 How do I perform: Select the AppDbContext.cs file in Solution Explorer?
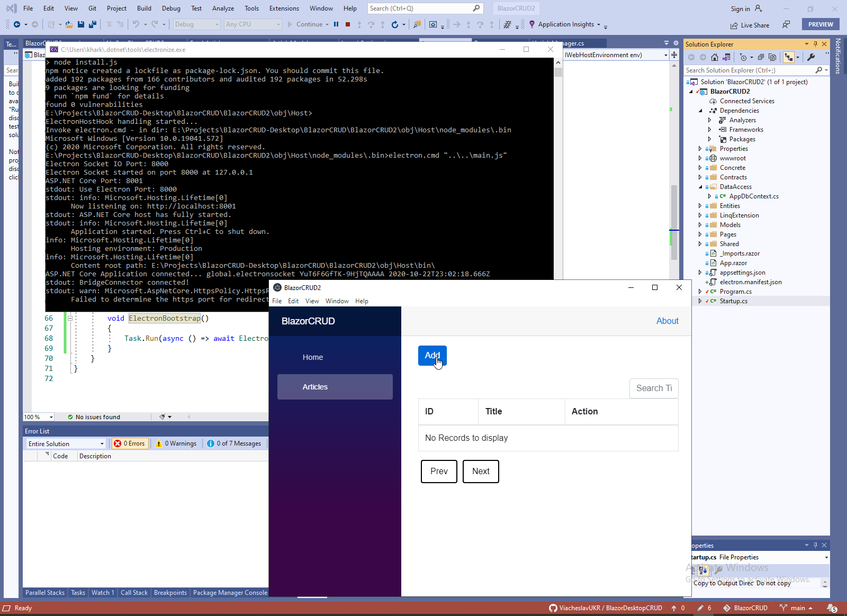754,196
